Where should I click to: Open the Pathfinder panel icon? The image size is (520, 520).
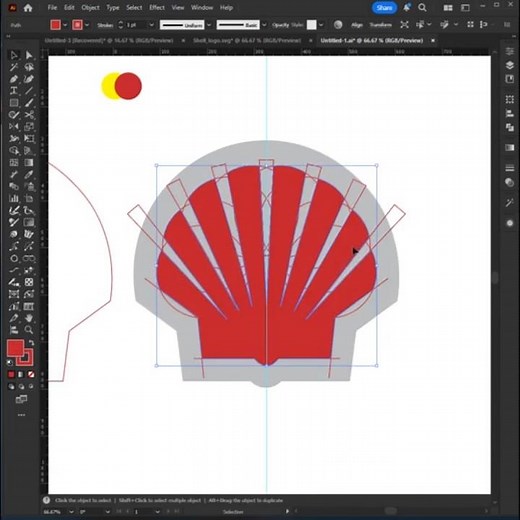[x=509, y=127]
